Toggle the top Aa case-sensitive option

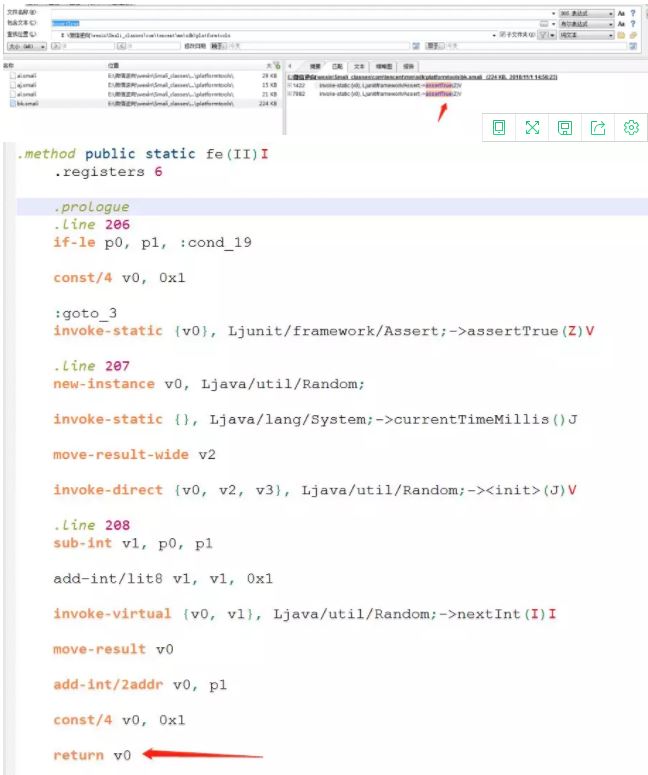621,13
